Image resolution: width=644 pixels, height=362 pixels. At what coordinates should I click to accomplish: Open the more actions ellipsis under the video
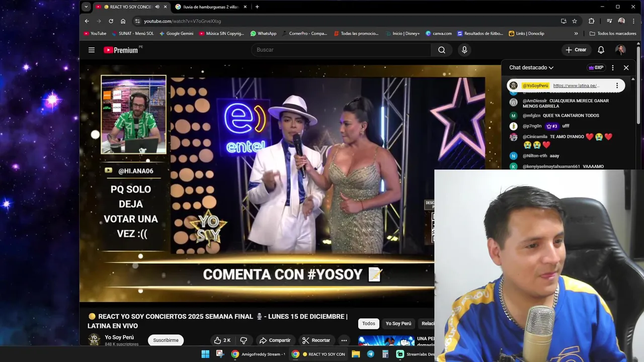coord(344,340)
